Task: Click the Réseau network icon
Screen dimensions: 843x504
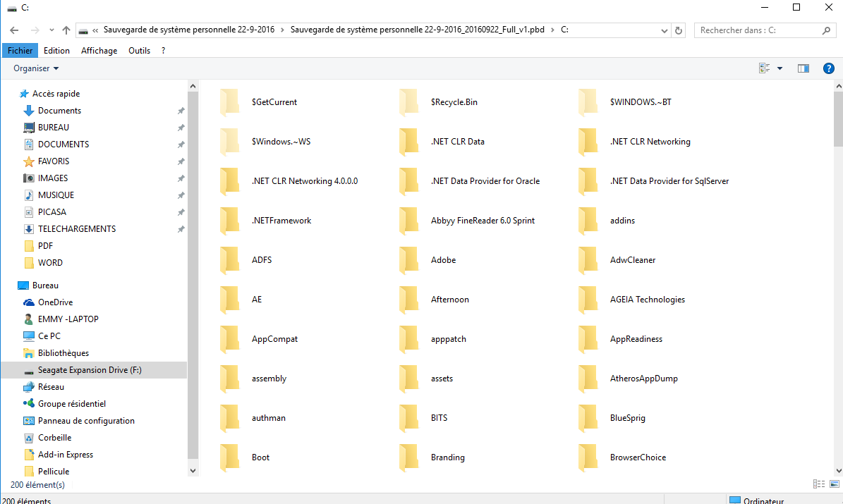Action: click(x=29, y=387)
